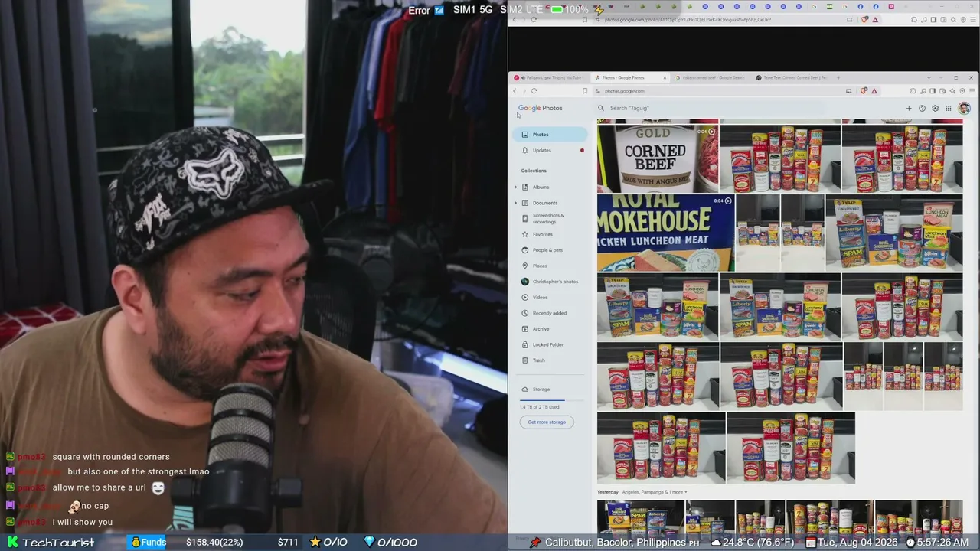Close the Photos - Google Photos tab
980x551 pixels.
pyautogui.click(x=665, y=77)
